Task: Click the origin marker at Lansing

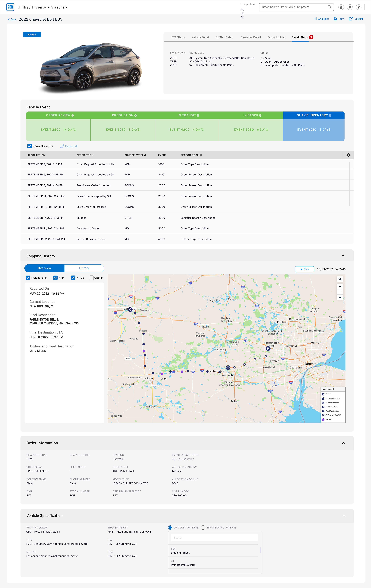Action: pos(130,309)
